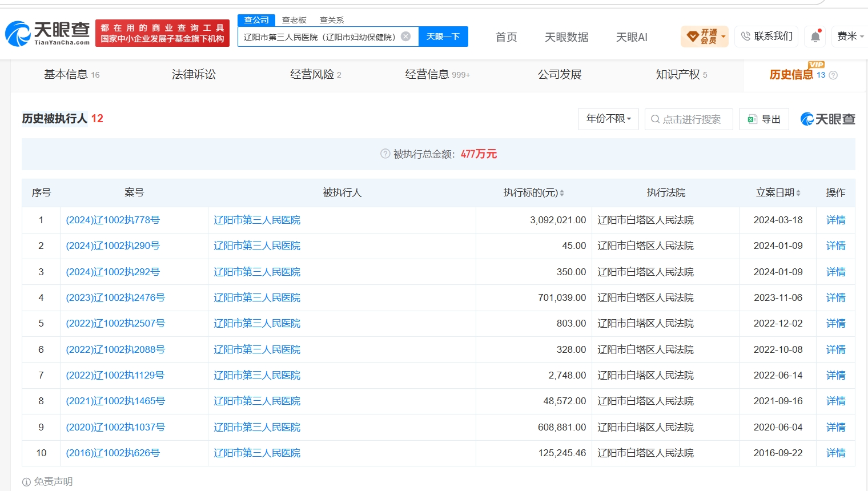This screenshot has height=491, width=868.
Task: View 详情 for case 执1129号
Action: click(x=835, y=375)
